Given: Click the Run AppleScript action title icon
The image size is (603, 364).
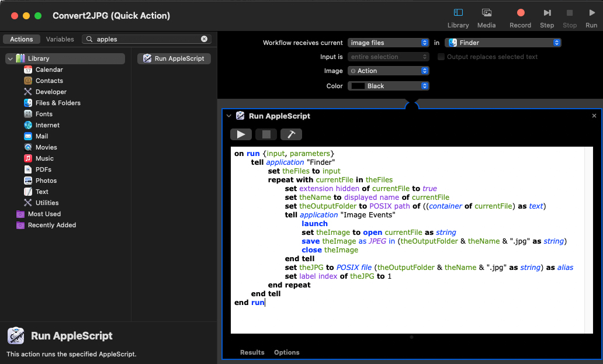Looking at the screenshot, I should point(240,116).
